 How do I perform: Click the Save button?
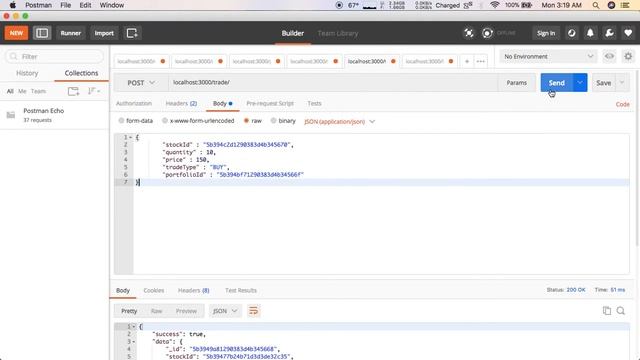(x=604, y=82)
